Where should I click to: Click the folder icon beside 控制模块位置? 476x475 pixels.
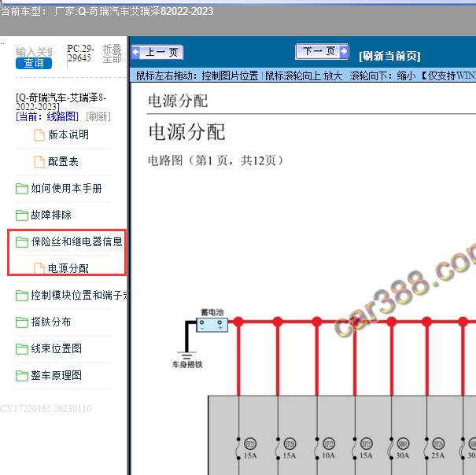[22, 296]
